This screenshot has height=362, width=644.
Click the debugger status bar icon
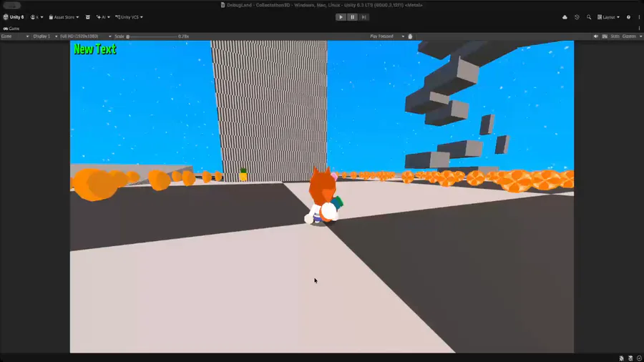pos(621,358)
